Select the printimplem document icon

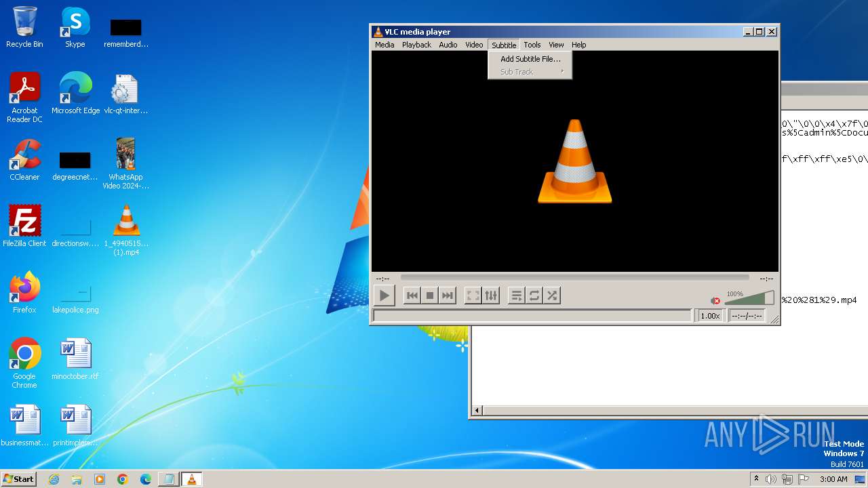coord(75,426)
